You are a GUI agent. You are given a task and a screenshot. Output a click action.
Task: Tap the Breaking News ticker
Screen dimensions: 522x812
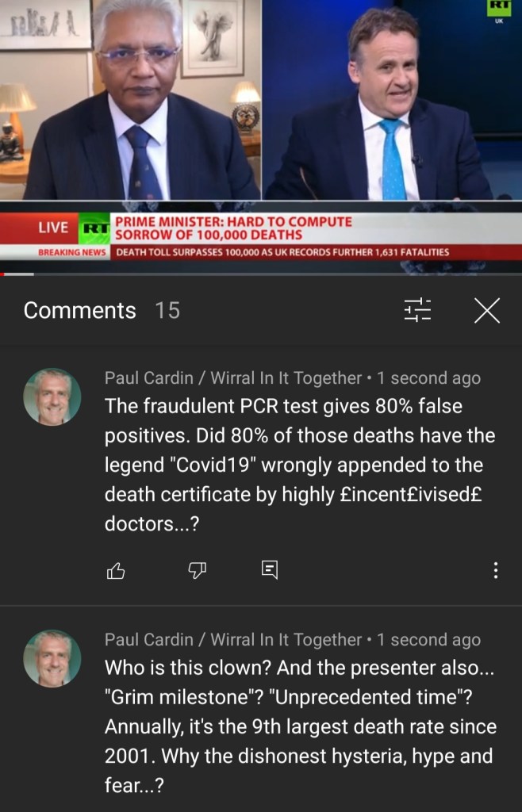tap(261, 252)
